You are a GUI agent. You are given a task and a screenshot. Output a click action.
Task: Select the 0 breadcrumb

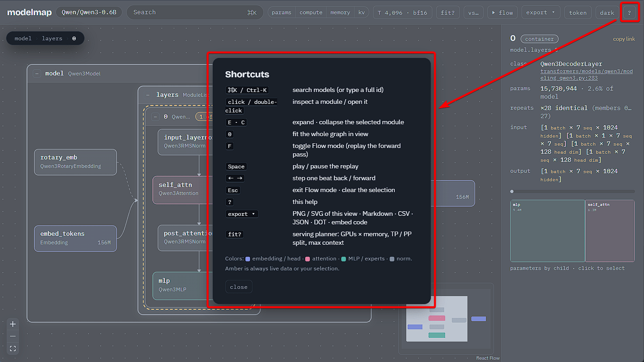[x=74, y=38]
